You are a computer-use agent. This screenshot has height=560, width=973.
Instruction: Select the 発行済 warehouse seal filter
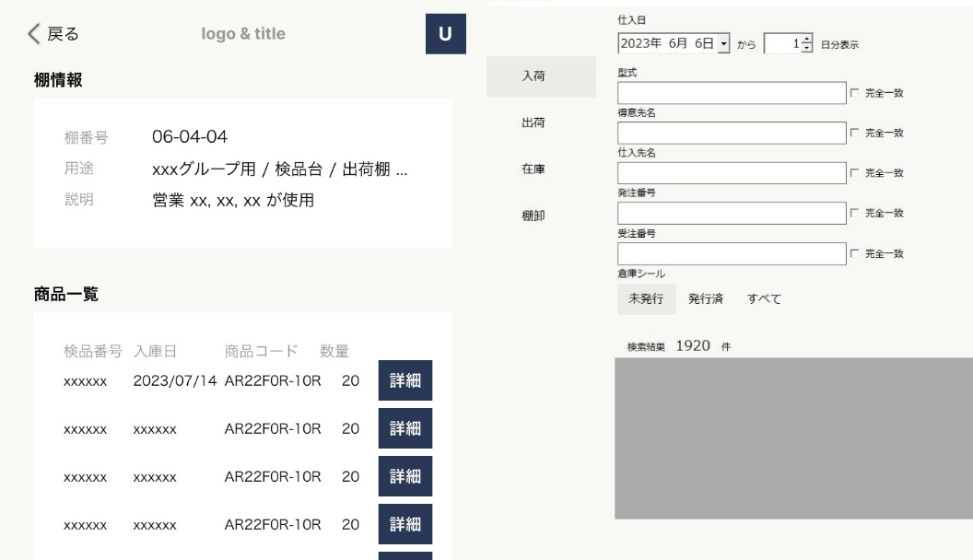(x=706, y=299)
